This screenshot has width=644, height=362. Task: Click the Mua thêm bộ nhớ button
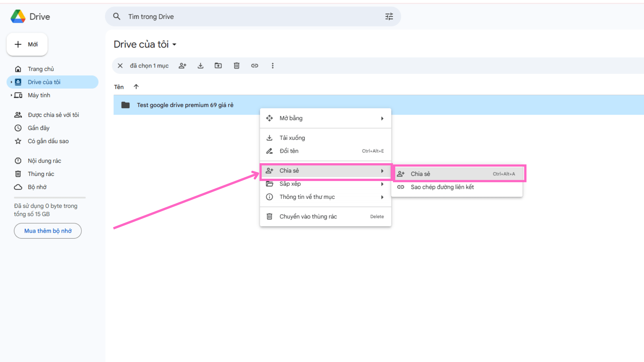coord(48,231)
